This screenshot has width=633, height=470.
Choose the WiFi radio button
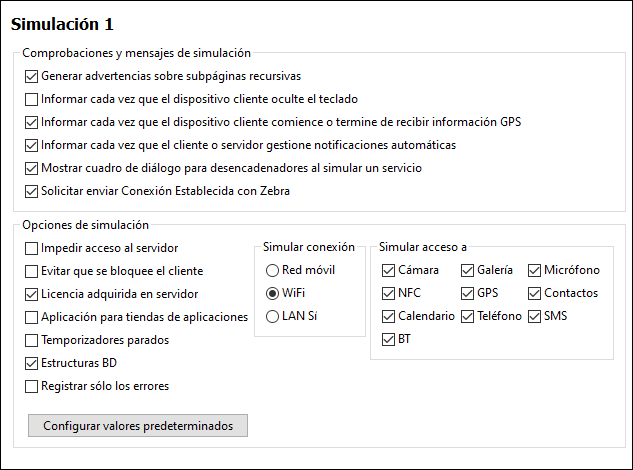pyautogui.click(x=272, y=293)
